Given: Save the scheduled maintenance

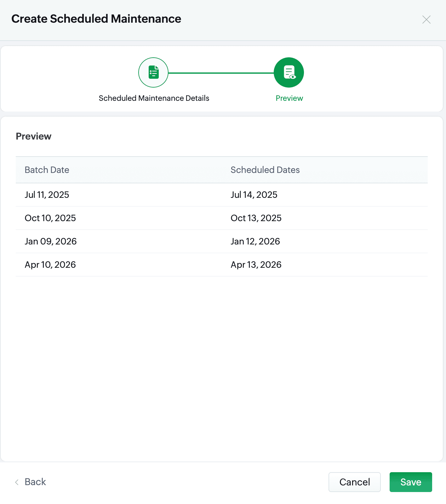Looking at the screenshot, I should [x=411, y=482].
